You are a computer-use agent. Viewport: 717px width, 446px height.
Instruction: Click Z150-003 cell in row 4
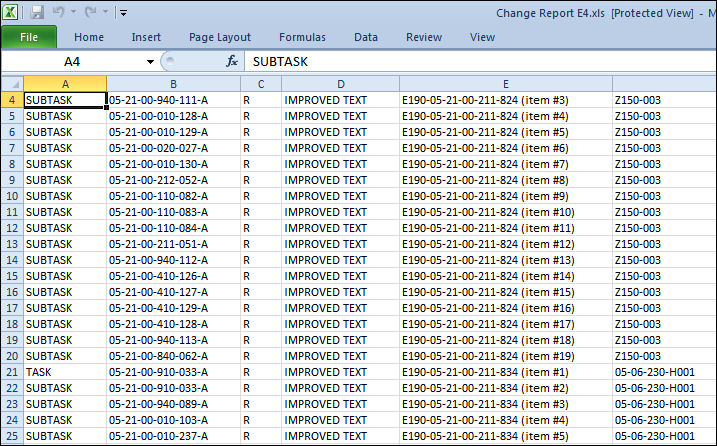pos(664,100)
